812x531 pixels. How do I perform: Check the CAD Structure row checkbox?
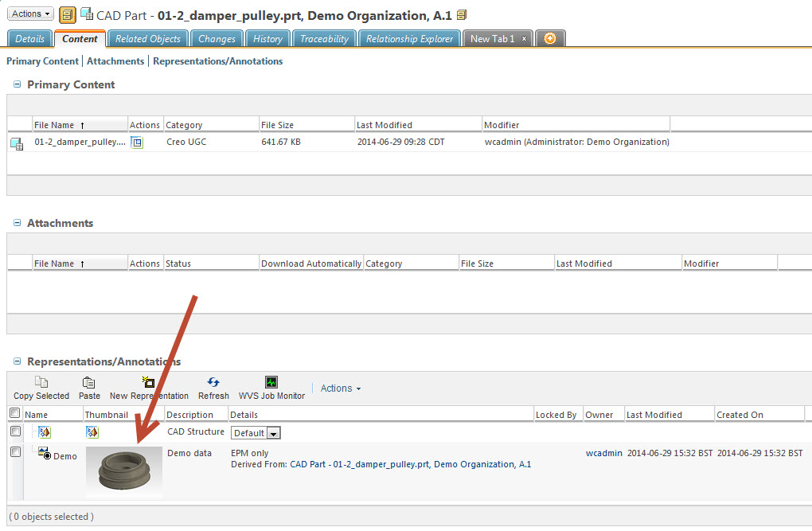click(x=16, y=431)
